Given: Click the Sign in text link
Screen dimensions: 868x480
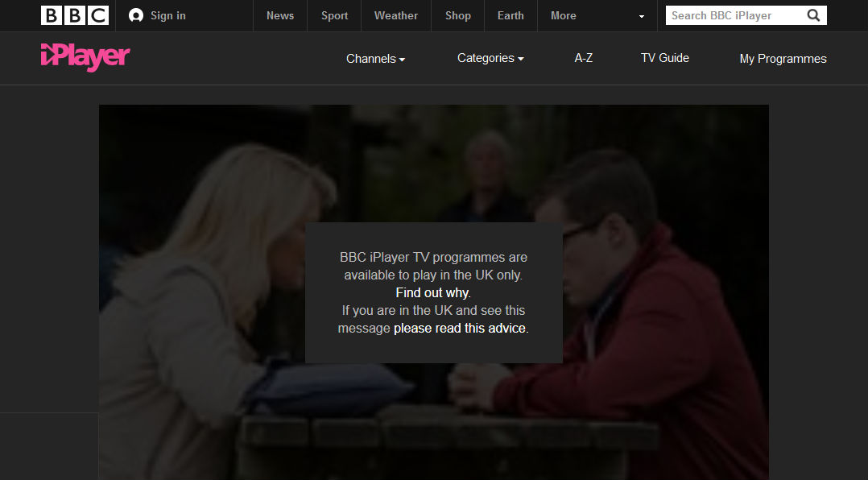Looking at the screenshot, I should coord(167,15).
